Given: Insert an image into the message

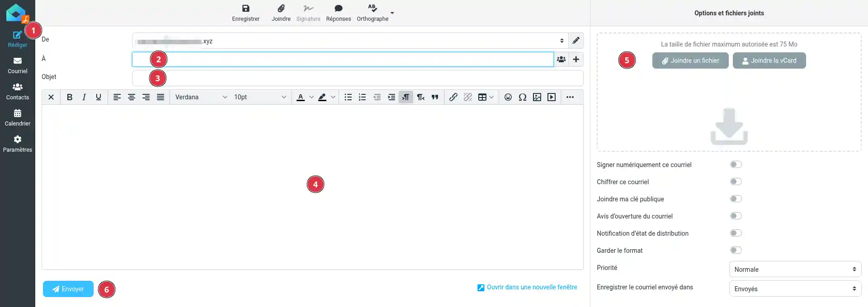Looking at the screenshot, I should (x=537, y=97).
